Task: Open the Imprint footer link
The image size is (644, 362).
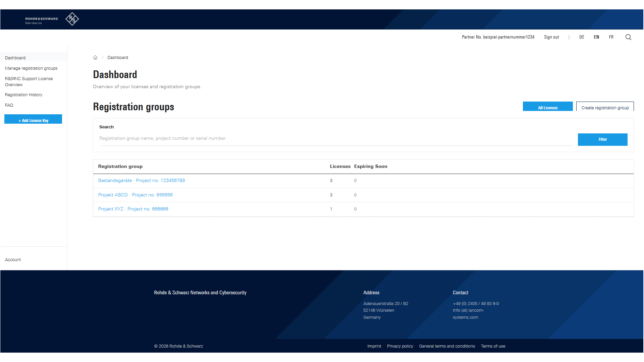Action: coord(374,346)
